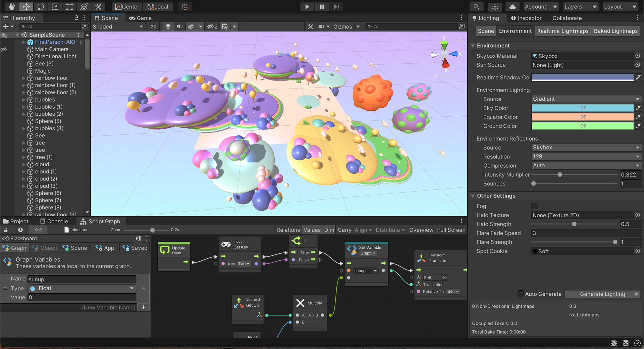The image size is (644, 349).
Task: Pick Ground Color HDR swatch
Action: coord(582,126)
